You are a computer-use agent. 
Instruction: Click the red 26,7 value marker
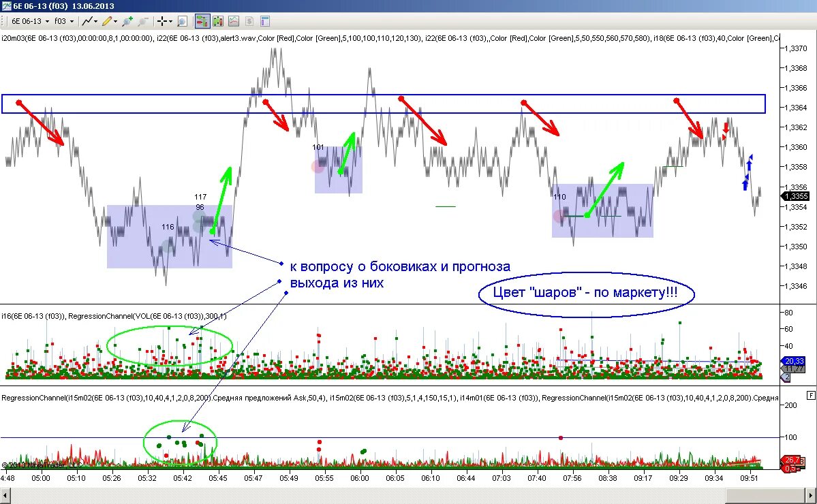point(791,460)
